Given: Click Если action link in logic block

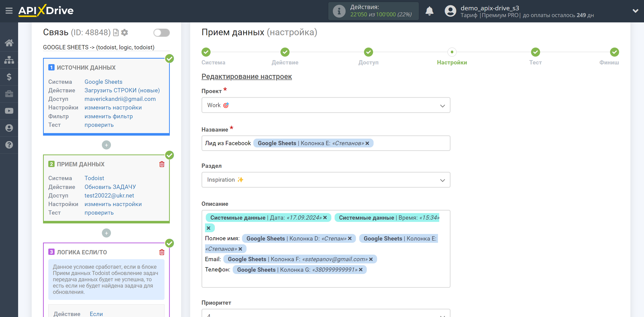Looking at the screenshot, I should tap(96, 314).
